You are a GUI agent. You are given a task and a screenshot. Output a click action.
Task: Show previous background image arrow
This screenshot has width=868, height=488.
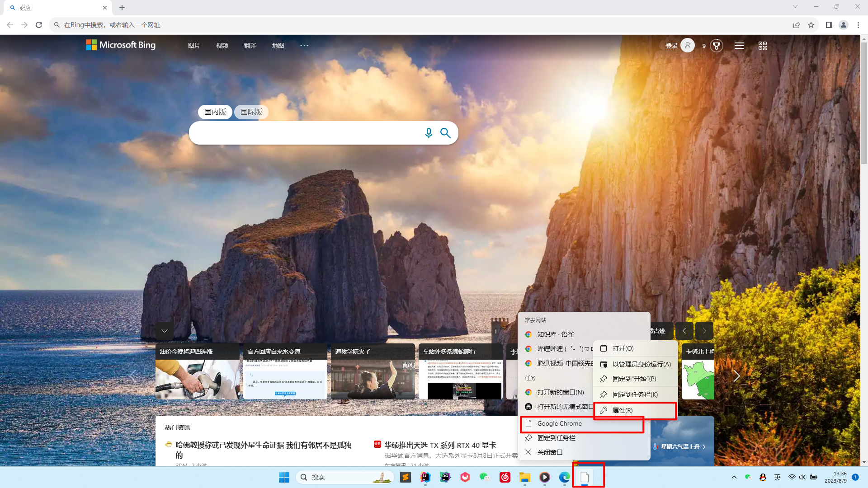[x=684, y=331]
